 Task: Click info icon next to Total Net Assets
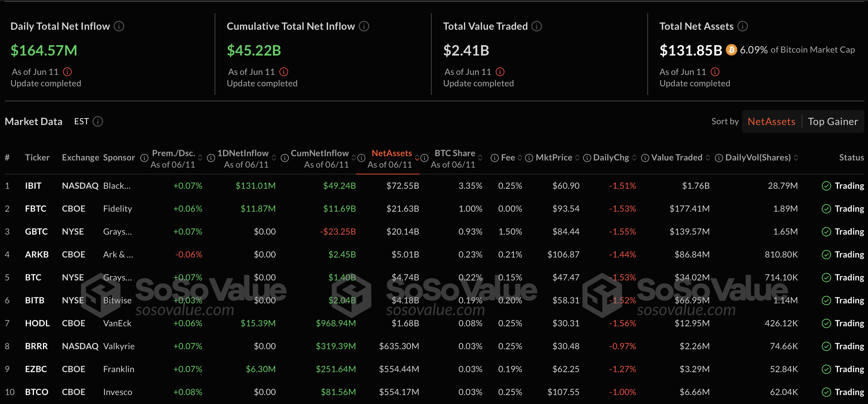[743, 26]
